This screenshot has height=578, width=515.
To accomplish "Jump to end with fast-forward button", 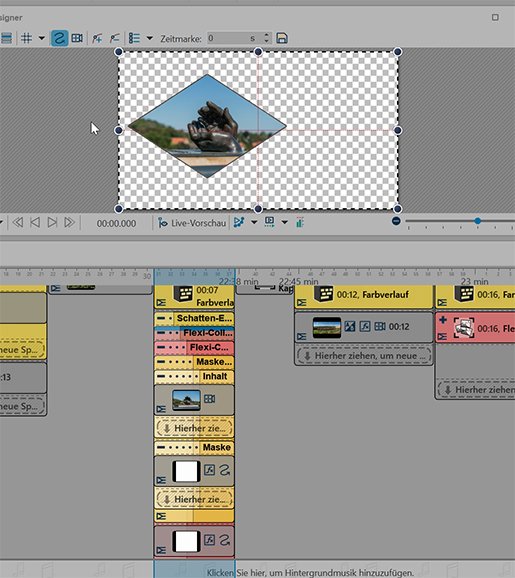I will pyautogui.click(x=69, y=223).
